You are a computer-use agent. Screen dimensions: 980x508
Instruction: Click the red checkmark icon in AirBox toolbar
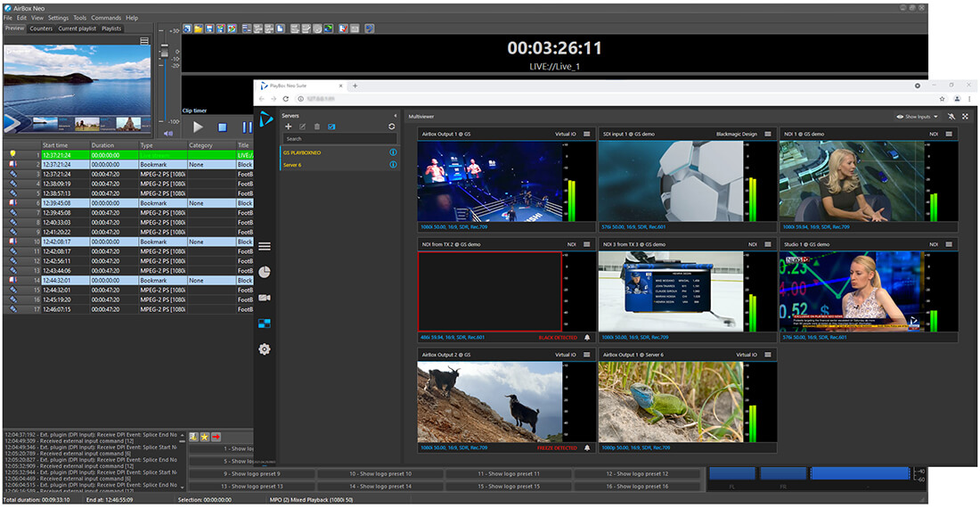[343, 29]
